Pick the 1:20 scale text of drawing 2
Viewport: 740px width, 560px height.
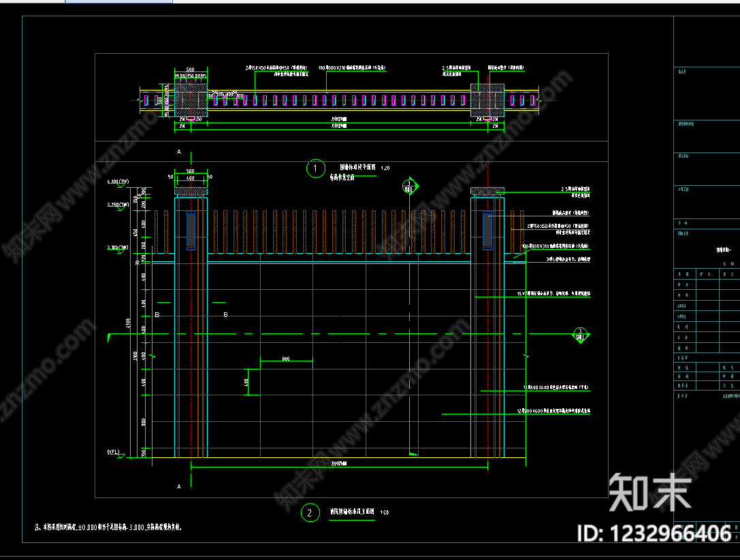[385, 512]
